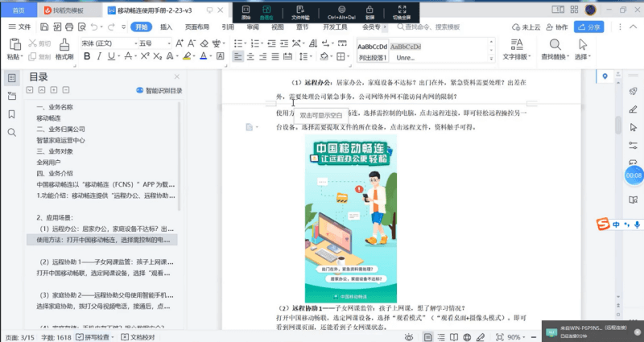
Task: Open the Select (选择) dropdown
Action: [582, 49]
